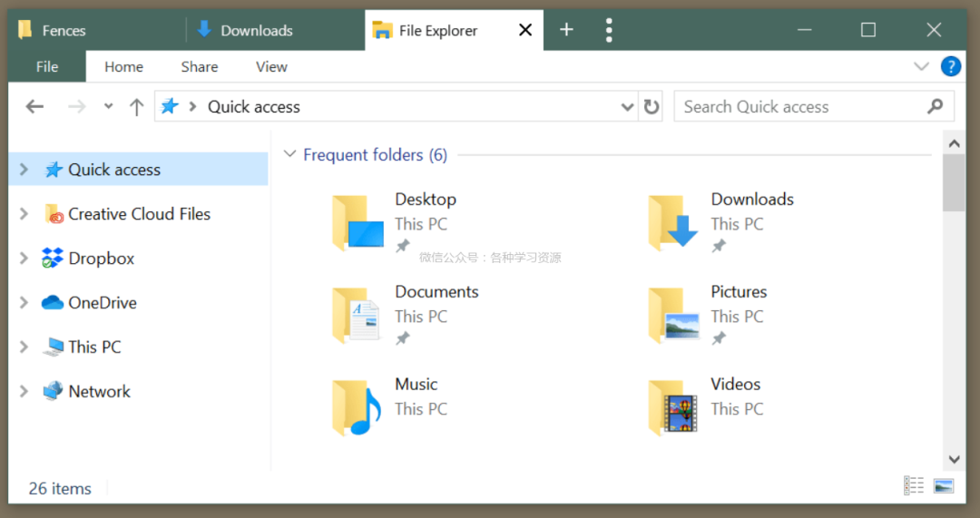The image size is (980, 518).
Task: Switch to the Downloads tab
Action: click(276, 30)
